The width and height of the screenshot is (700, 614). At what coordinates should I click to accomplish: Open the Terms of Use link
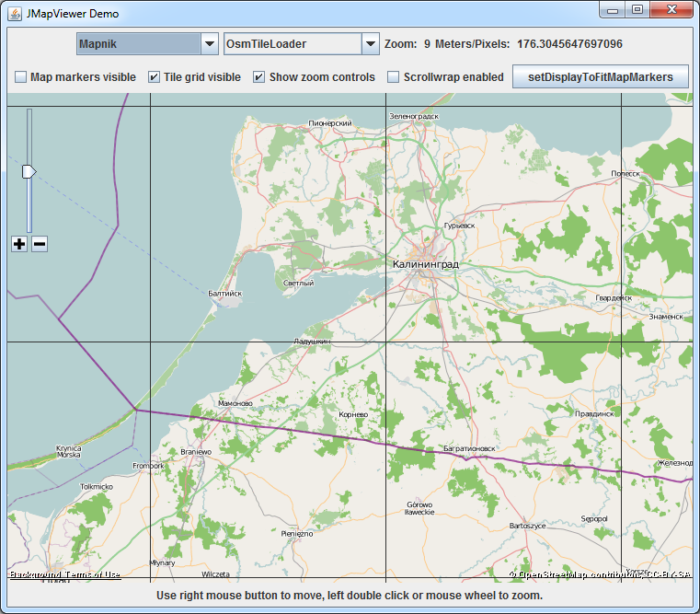click(93, 574)
